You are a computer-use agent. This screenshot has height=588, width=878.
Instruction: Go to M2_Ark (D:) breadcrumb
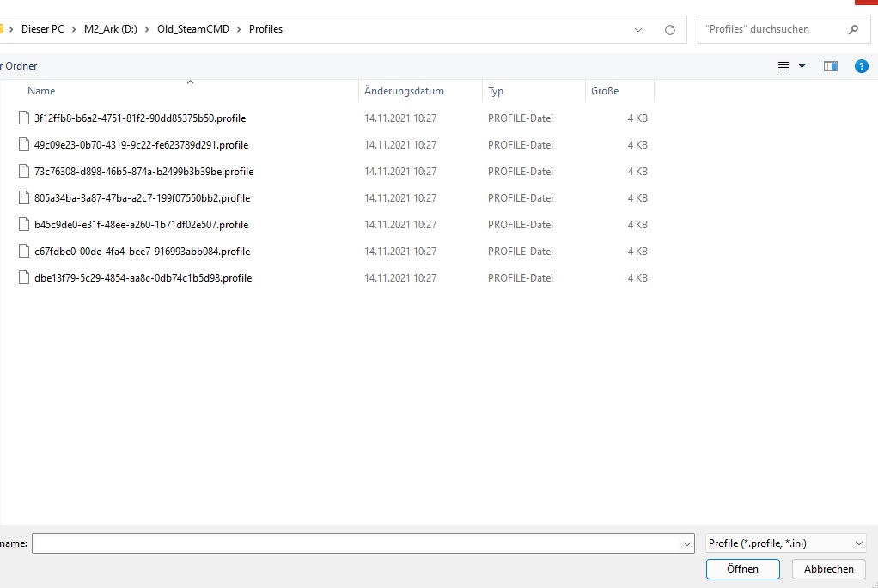coord(110,29)
